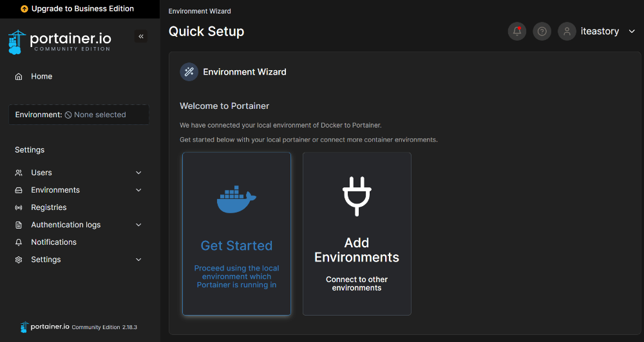Click the Quick Setup page title
This screenshot has height=342, width=644.
pos(206,31)
